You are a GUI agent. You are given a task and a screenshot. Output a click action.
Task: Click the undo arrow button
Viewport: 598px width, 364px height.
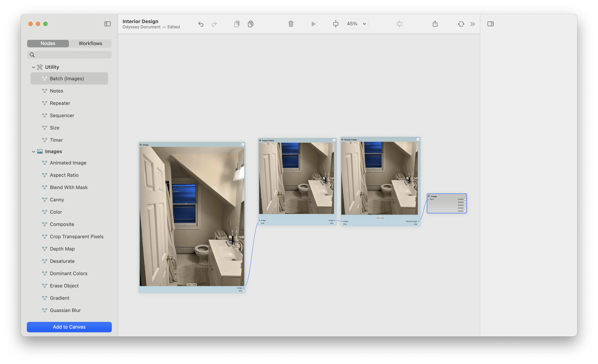coord(202,23)
